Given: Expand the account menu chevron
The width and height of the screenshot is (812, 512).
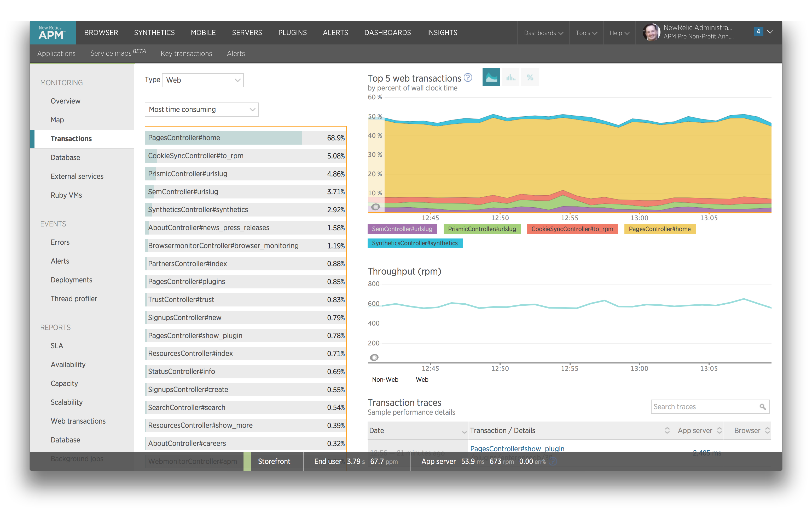Looking at the screenshot, I should (x=770, y=32).
